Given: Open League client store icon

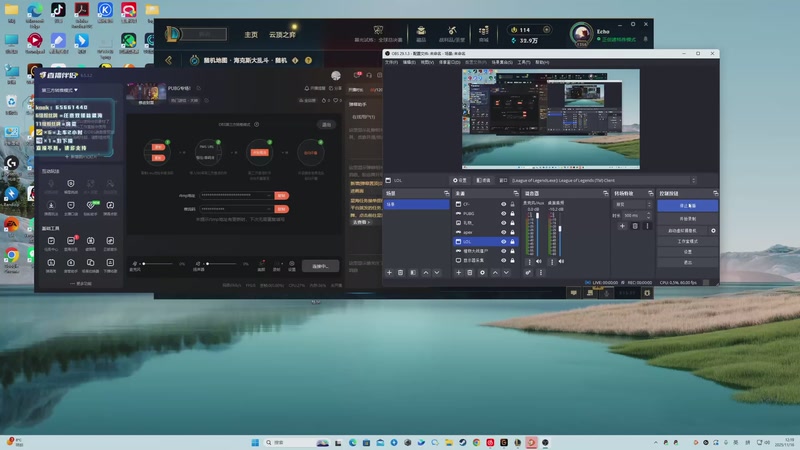Looking at the screenshot, I should pos(484,33).
